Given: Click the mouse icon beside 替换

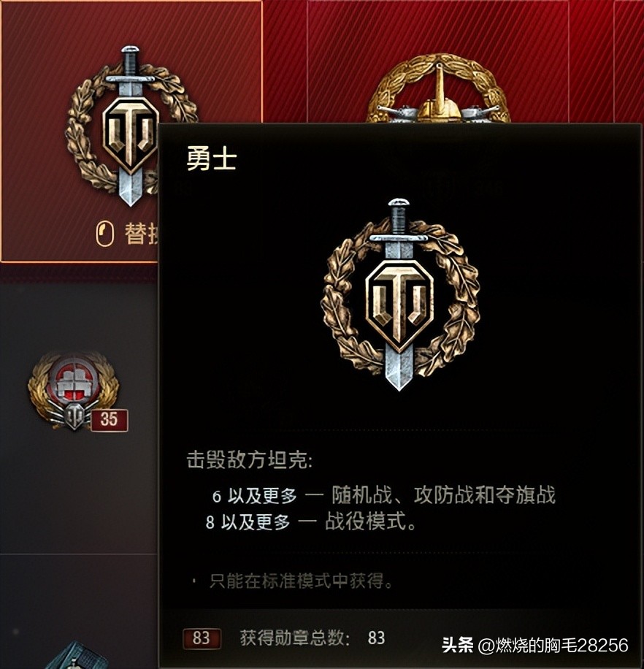Looking at the screenshot, I should pyautogui.click(x=105, y=234).
